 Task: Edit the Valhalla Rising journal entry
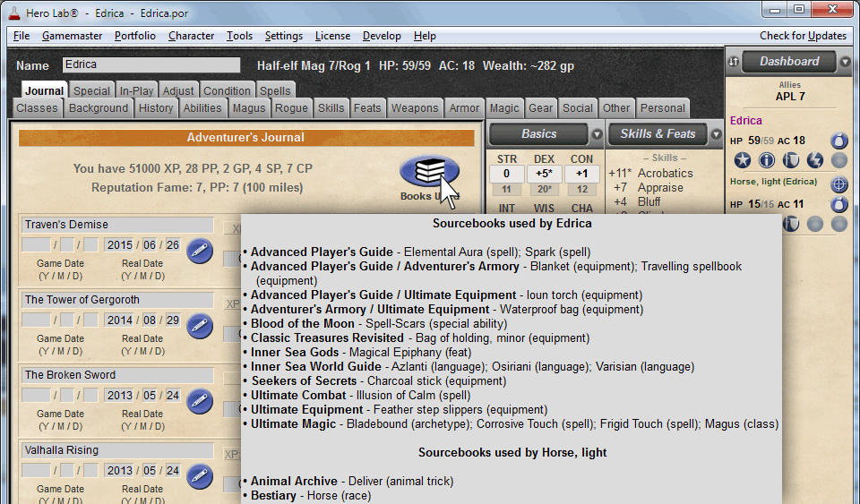click(200, 476)
